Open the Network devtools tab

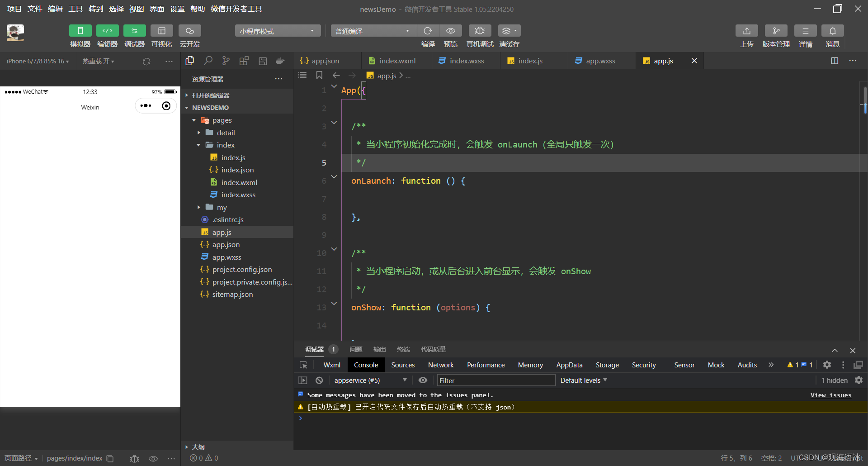click(x=441, y=365)
